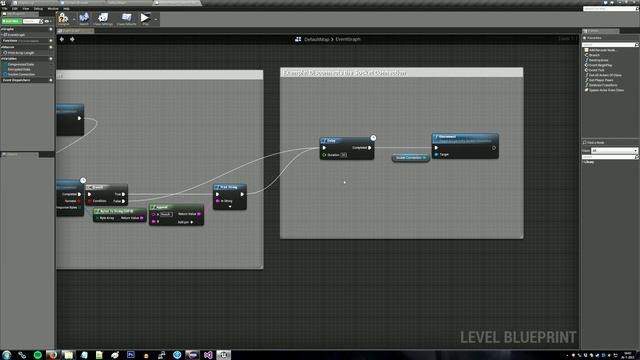Click Delay node Completed output pin
Image resolution: width=640 pixels, height=360 pixels.
click(x=370, y=148)
